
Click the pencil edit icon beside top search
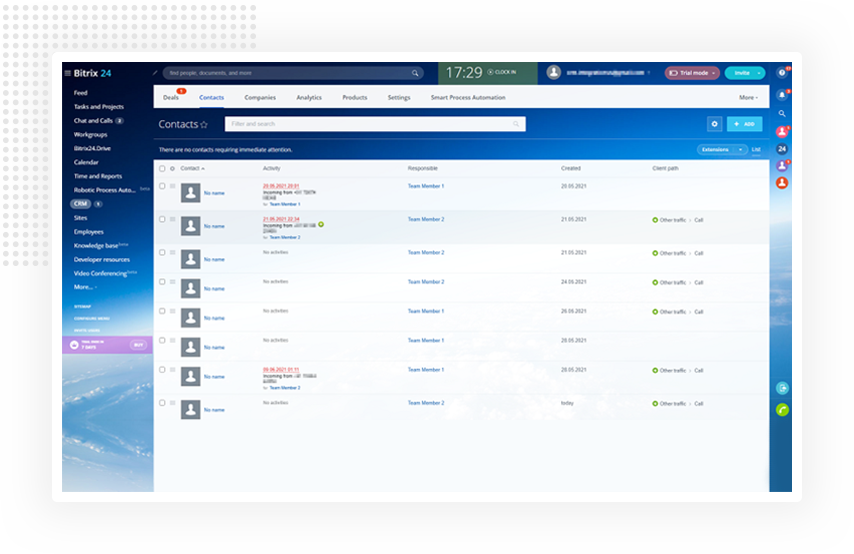pyautogui.click(x=155, y=72)
